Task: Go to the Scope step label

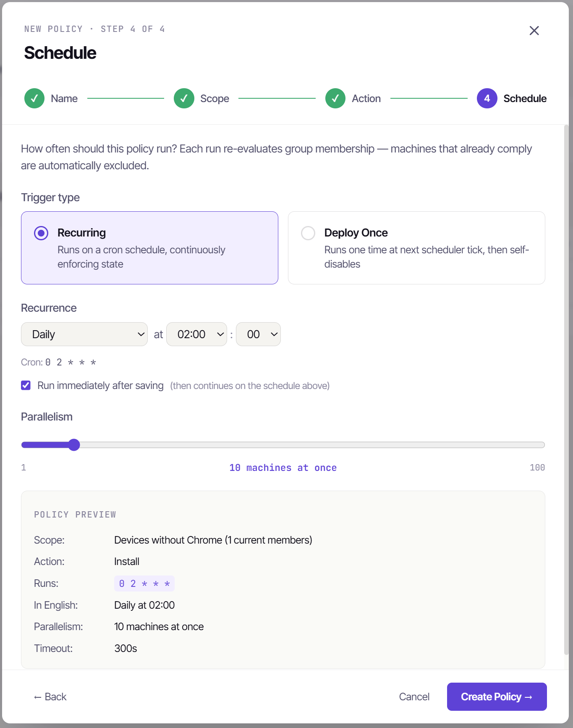Action: [x=215, y=99]
